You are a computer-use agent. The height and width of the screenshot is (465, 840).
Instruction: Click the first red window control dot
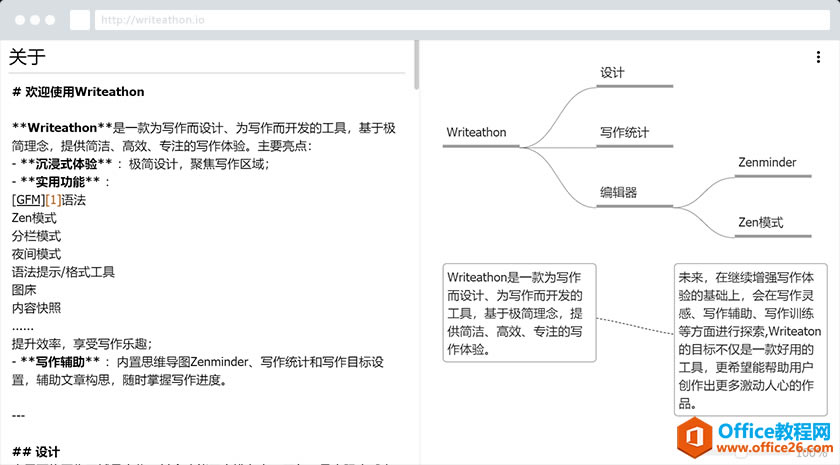point(20,20)
